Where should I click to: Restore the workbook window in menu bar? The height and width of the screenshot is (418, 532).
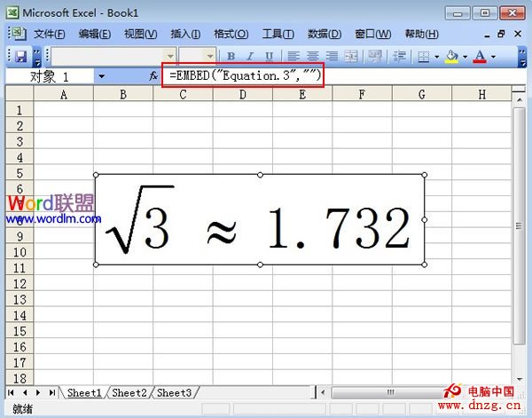pyautogui.click(x=501, y=34)
